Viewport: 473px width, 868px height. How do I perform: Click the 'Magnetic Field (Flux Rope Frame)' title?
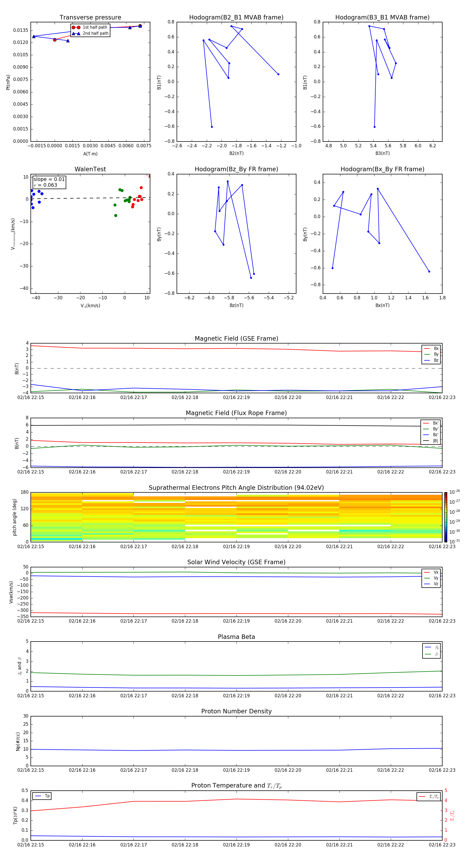pos(236,413)
